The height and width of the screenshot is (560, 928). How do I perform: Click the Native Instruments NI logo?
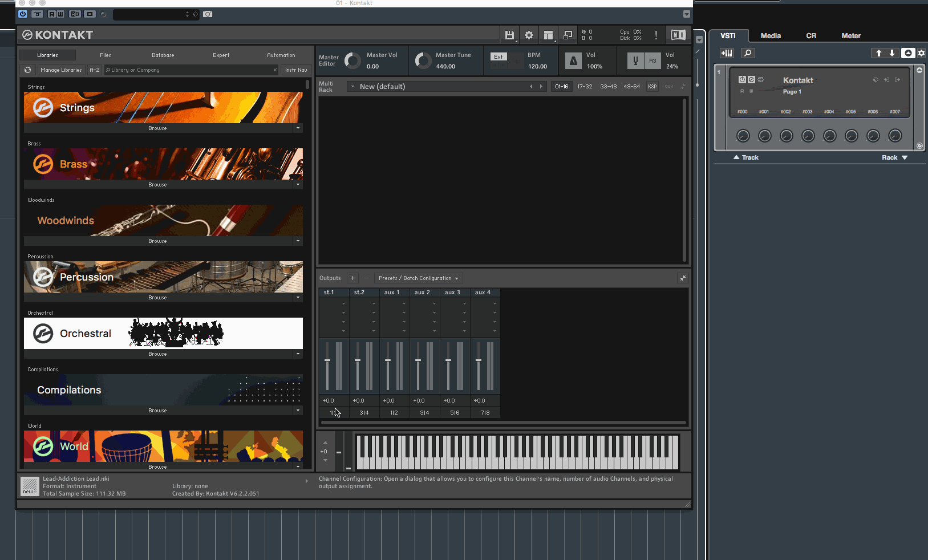tap(678, 35)
